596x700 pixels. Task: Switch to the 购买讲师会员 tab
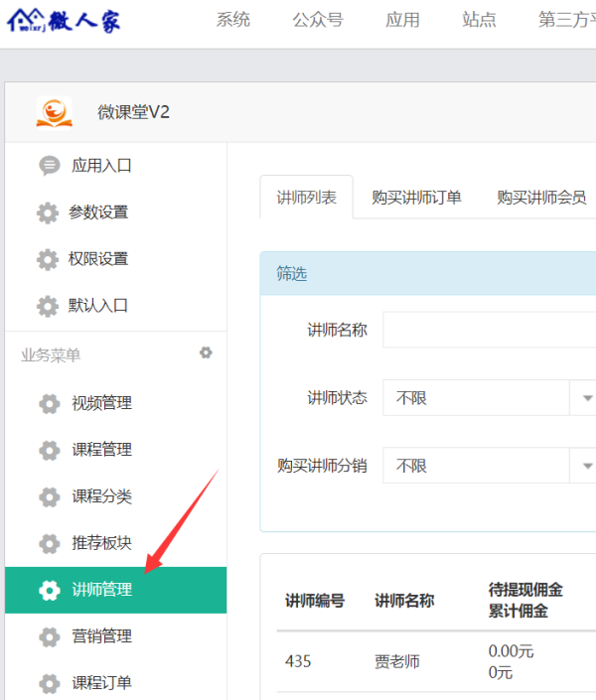tap(542, 198)
